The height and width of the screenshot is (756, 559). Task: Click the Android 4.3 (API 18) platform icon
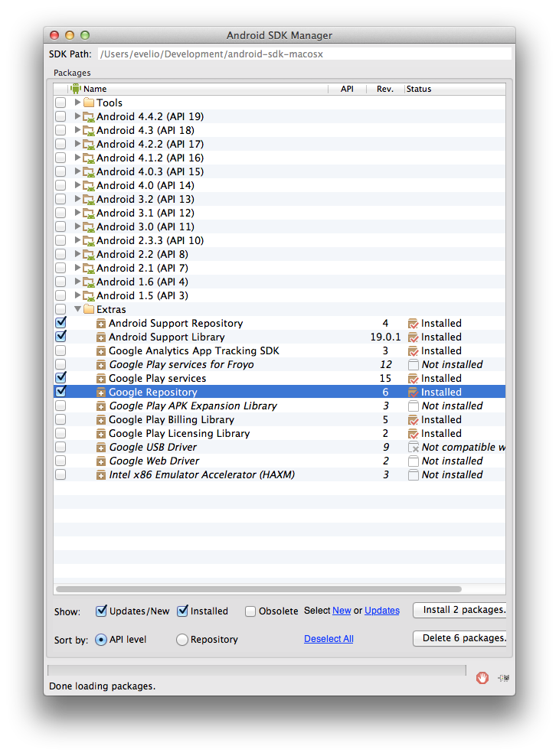tap(88, 130)
